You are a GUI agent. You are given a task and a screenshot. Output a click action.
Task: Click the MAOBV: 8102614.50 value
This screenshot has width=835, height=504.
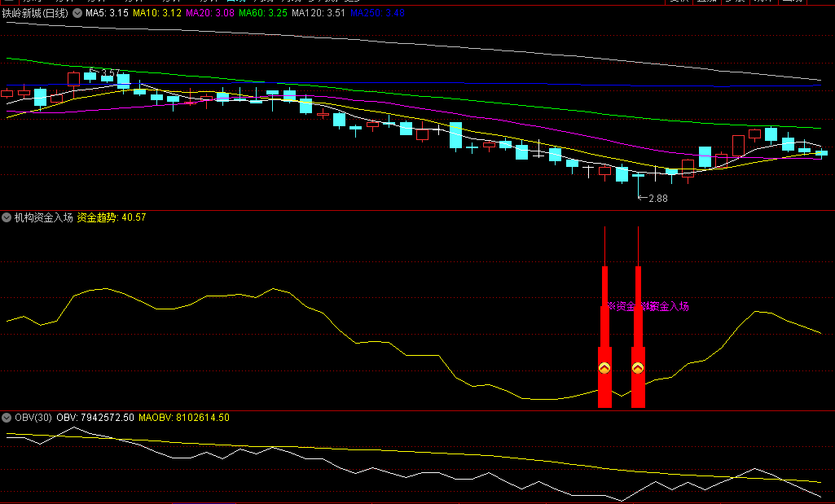tap(184, 418)
